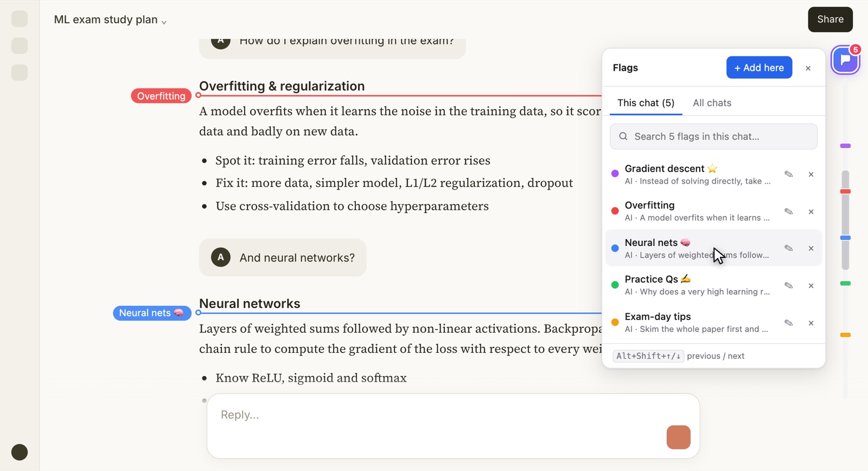This screenshot has height=471, width=868.
Task: Select the red Overfitting flag label in margin
Action: coord(161,96)
